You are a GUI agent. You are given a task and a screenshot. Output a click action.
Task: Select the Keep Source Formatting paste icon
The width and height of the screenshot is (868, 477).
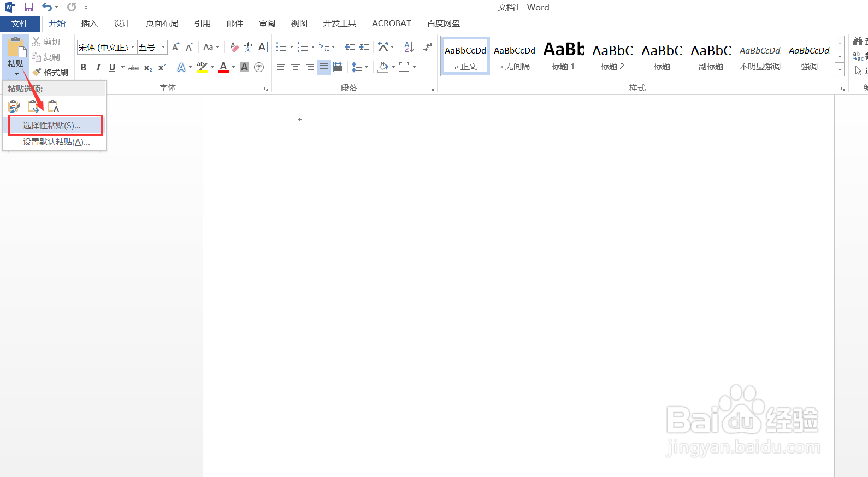(x=14, y=106)
